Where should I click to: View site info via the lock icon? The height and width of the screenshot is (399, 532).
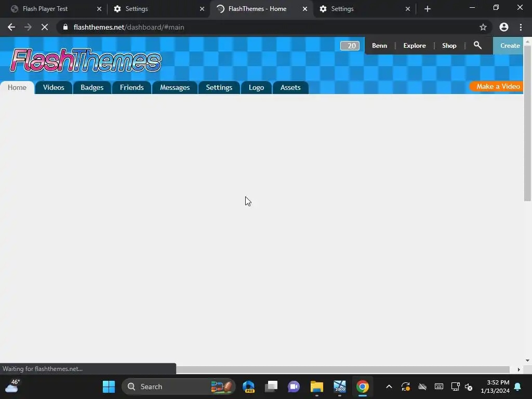(65, 27)
